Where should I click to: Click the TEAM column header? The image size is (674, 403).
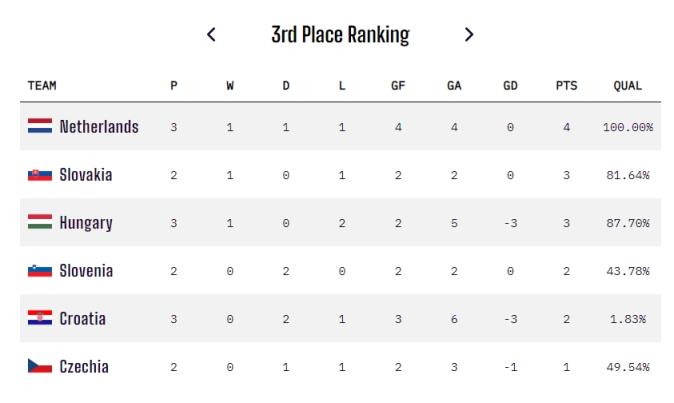(42, 85)
